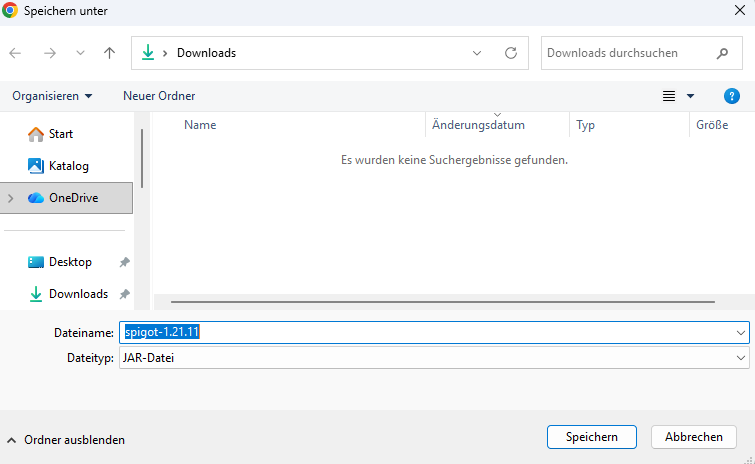Collapse folders via Ordner ausblenden
Viewport: 755px width, 464px height.
(x=67, y=439)
